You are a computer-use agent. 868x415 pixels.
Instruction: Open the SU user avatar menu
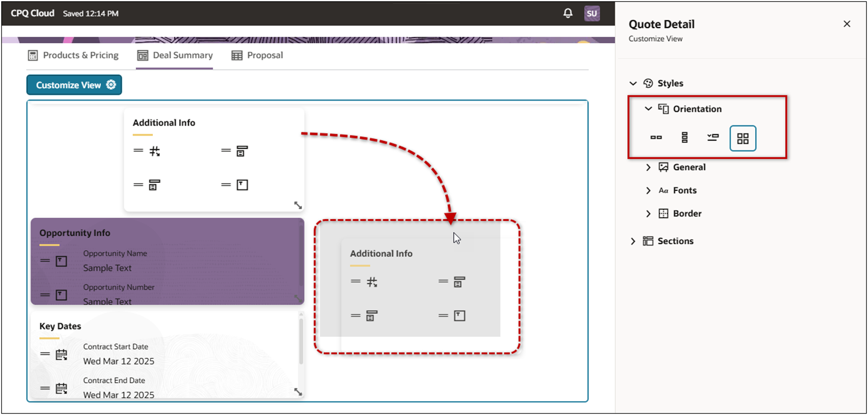tap(592, 13)
